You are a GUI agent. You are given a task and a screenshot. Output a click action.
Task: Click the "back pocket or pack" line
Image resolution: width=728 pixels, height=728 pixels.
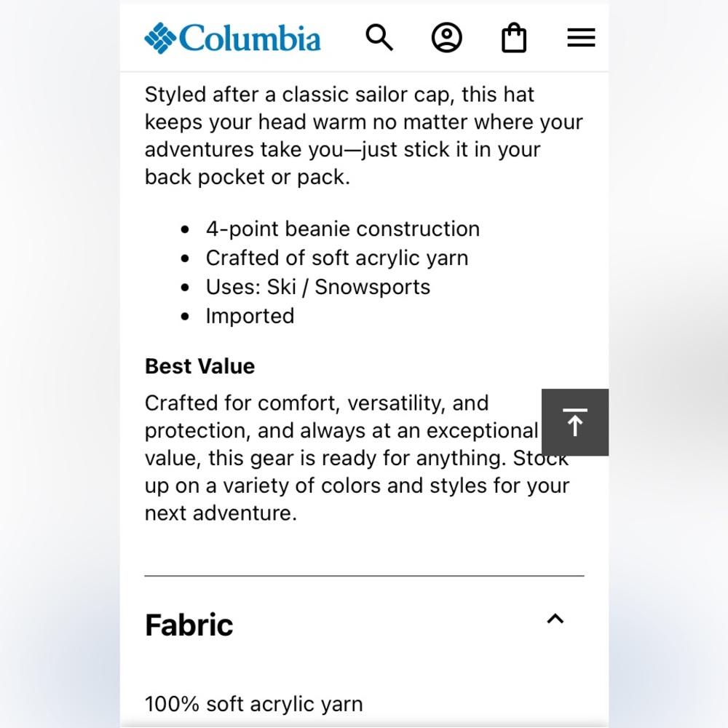pyautogui.click(x=247, y=177)
